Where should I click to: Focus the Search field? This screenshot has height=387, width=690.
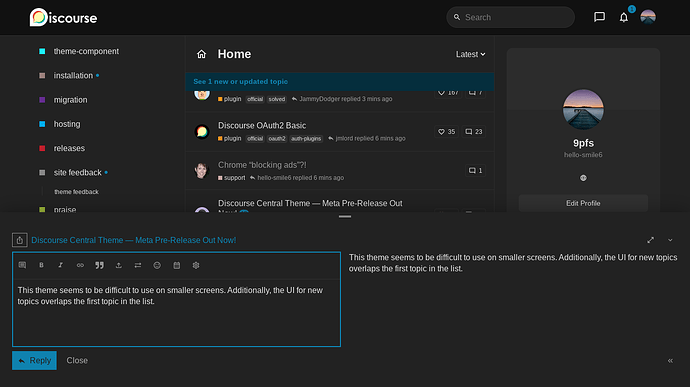click(510, 17)
